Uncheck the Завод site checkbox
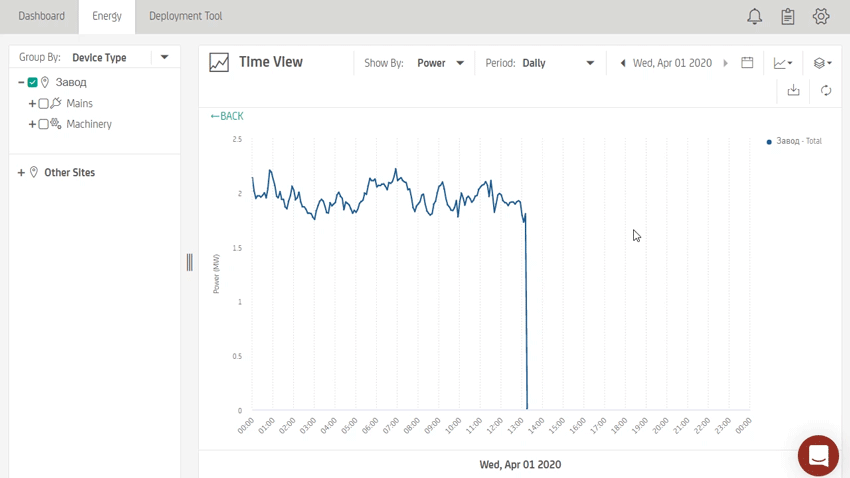 tap(33, 83)
